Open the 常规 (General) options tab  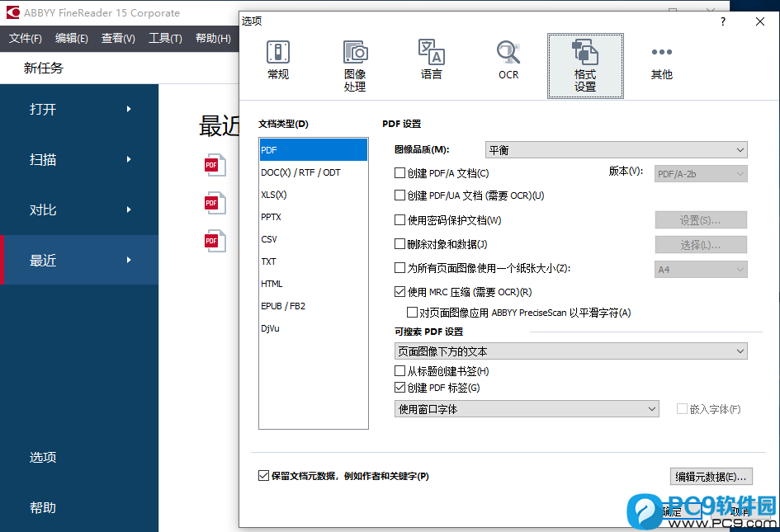point(278,61)
